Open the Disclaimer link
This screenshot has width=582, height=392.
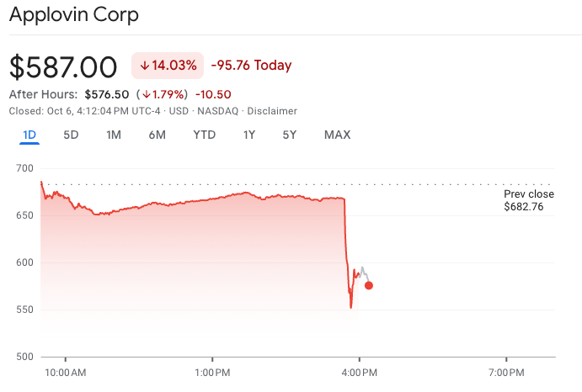tap(273, 111)
